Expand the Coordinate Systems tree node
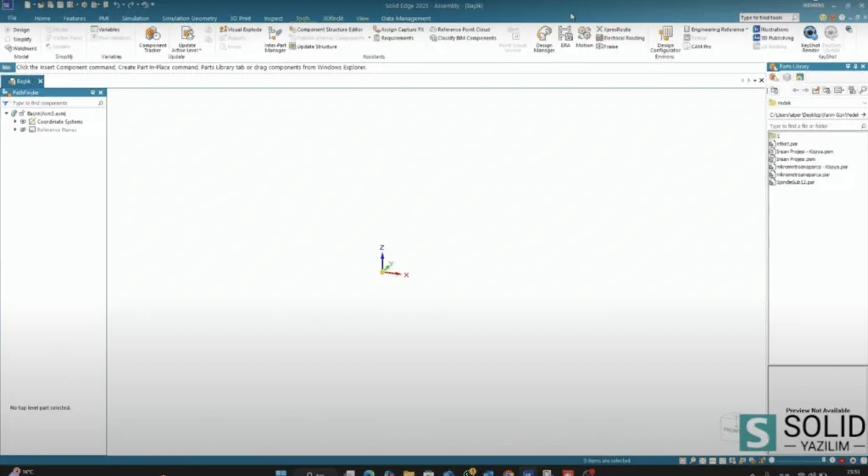 [x=15, y=122]
